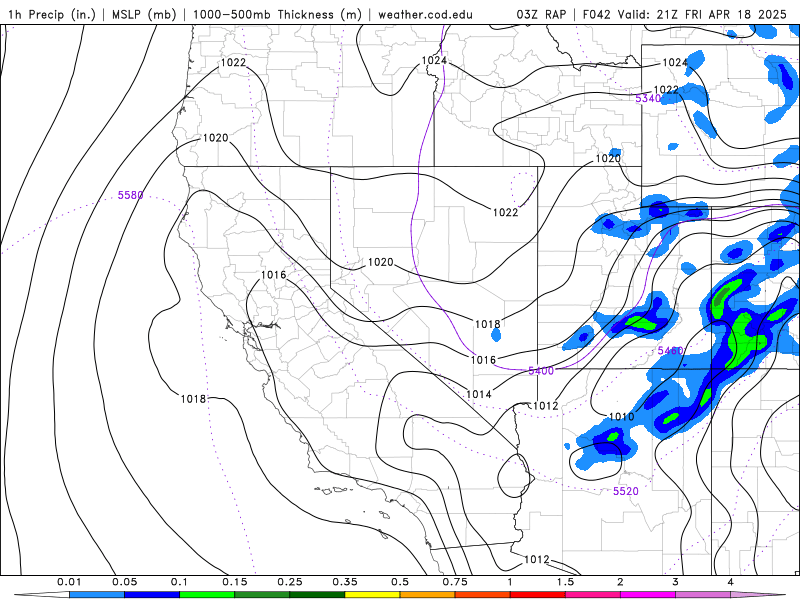Click the 1.5 legend value label

pyautogui.click(x=565, y=582)
